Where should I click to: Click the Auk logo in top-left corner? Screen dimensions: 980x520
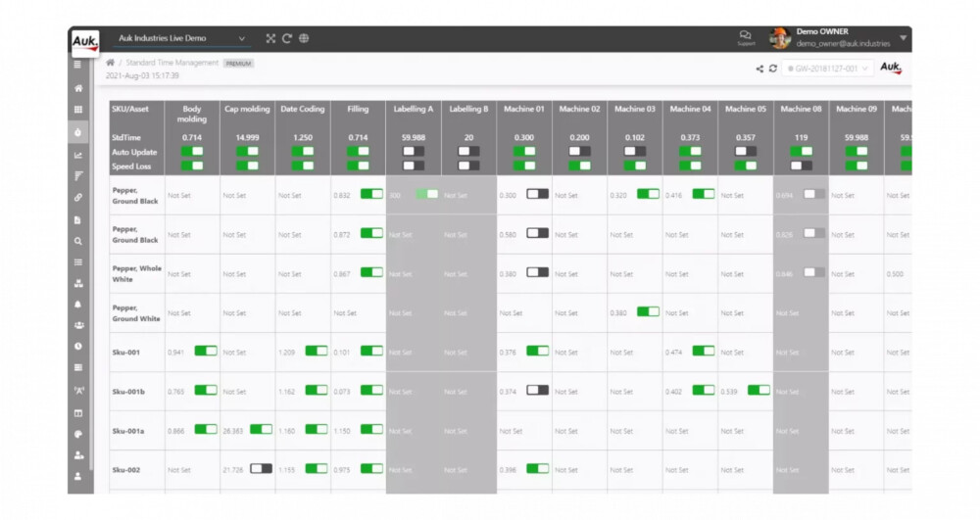(83, 42)
